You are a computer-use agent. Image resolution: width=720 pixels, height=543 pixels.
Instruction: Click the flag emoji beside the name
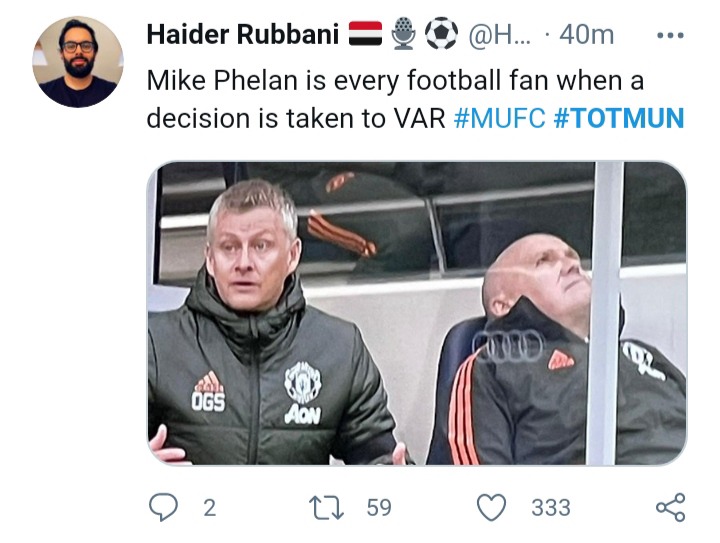pyautogui.click(x=365, y=34)
